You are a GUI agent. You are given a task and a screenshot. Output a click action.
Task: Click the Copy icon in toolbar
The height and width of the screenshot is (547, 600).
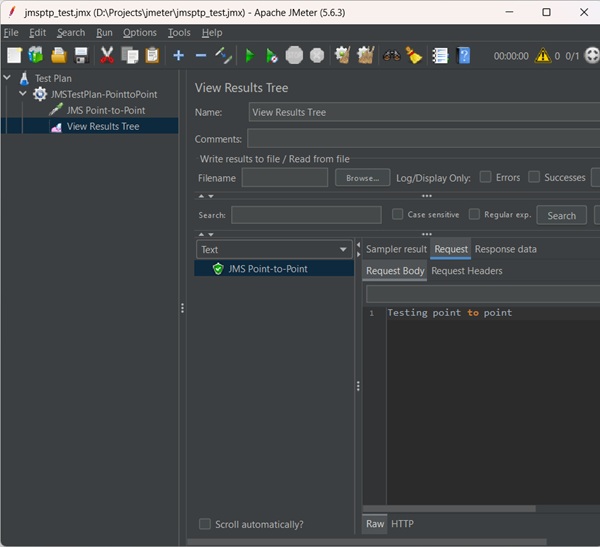click(130, 56)
